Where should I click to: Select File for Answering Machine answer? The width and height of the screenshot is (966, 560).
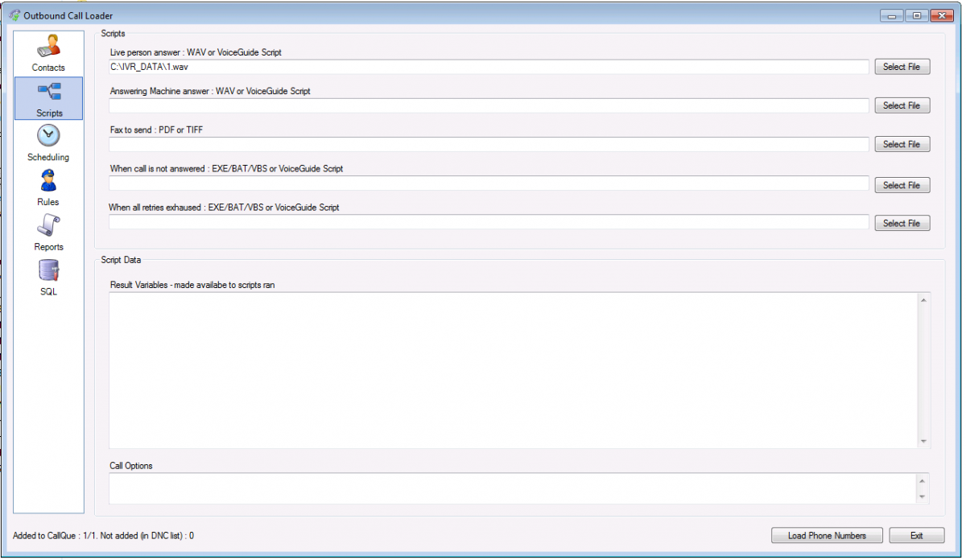pyautogui.click(x=902, y=105)
